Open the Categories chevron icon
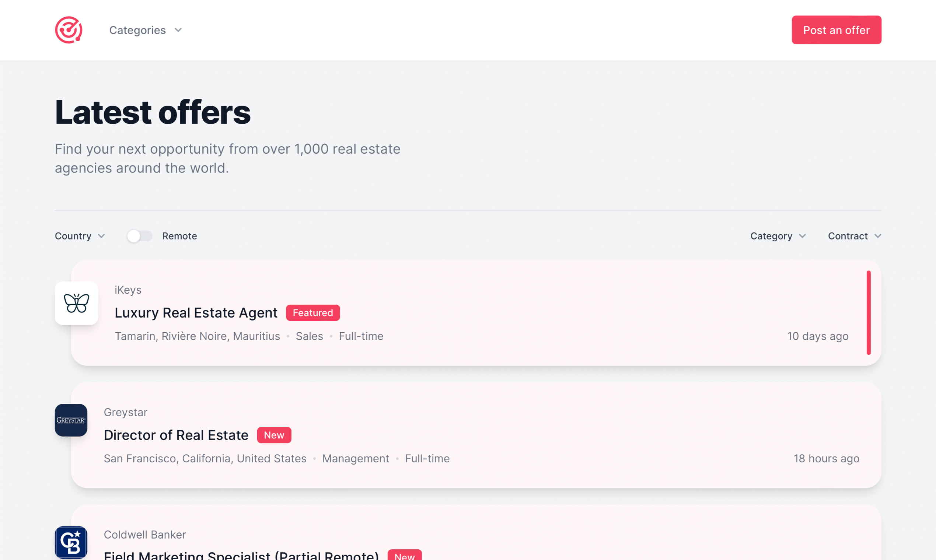The image size is (936, 560). tap(178, 30)
